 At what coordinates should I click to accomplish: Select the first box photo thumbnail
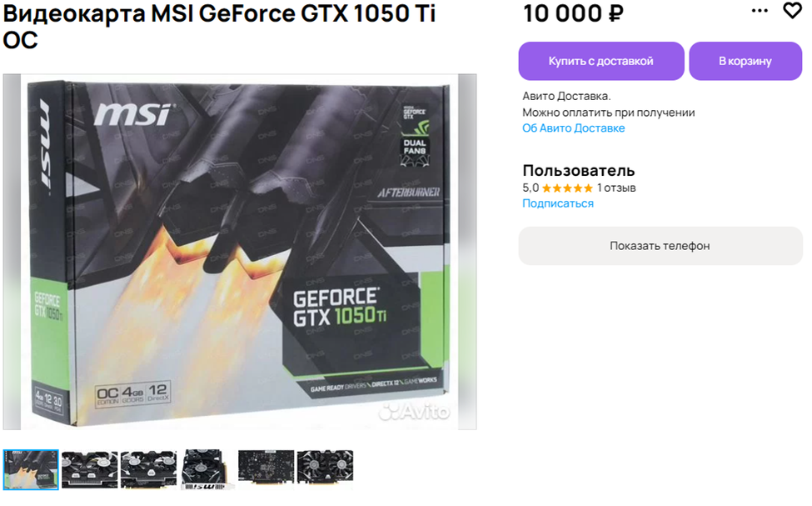coord(31,469)
